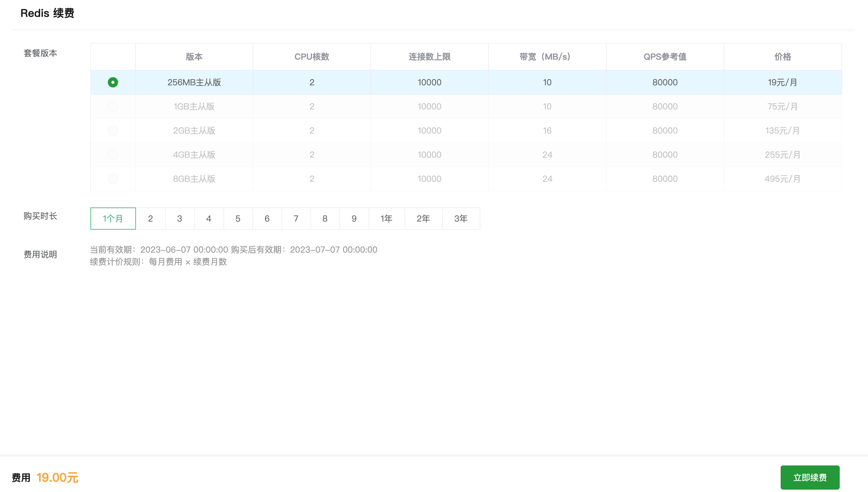Choose 8 months purchase duration
The height and width of the screenshot is (492, 868).
pos(325,219)
